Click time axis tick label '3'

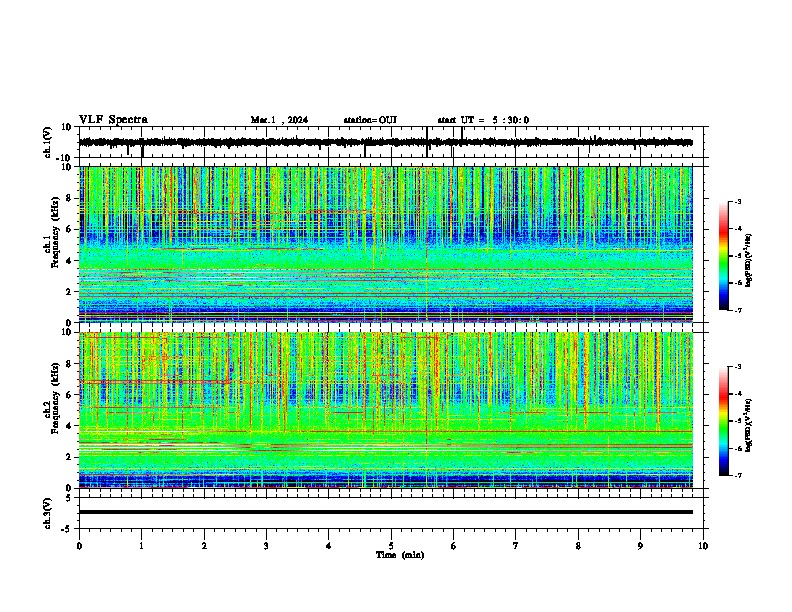266,546
